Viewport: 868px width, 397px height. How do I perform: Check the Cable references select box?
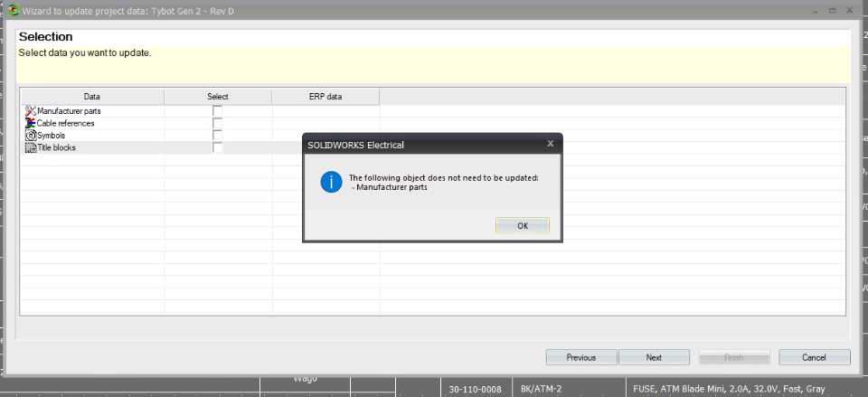pyautogui.click(x=218, y=123)
